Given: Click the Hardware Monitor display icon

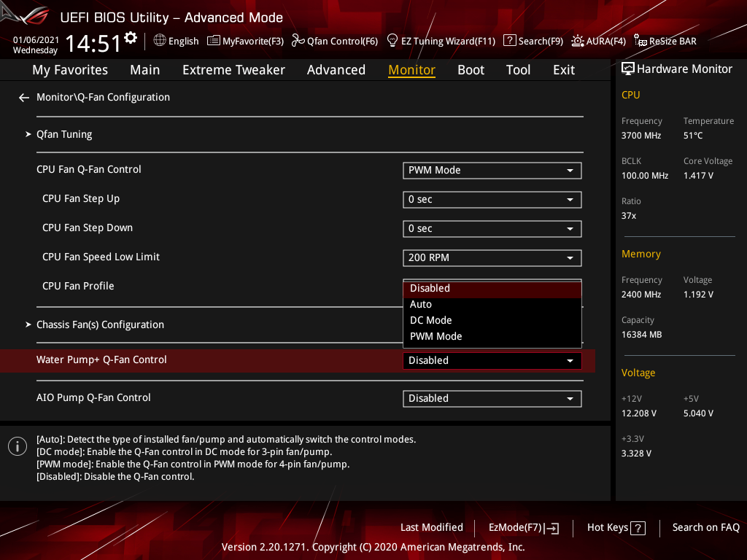Looking at the screenshot, I should (628, 69).
